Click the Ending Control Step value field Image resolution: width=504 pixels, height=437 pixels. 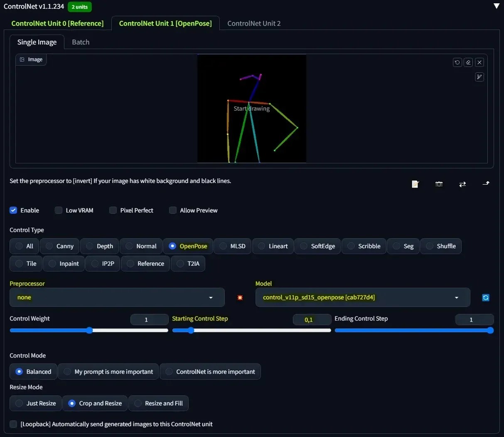(x=474, y=319)
